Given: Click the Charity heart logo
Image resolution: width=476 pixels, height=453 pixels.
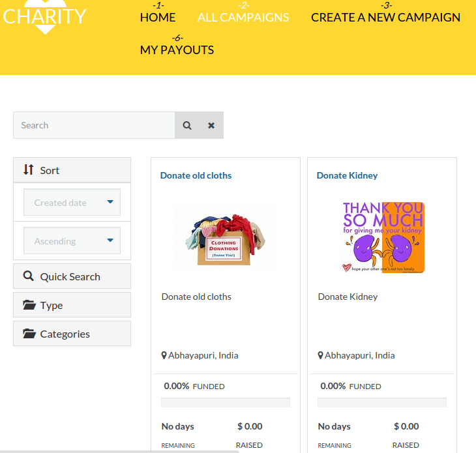Looking at the screenshot, I should pyautogui.click(x=44, y=17).
